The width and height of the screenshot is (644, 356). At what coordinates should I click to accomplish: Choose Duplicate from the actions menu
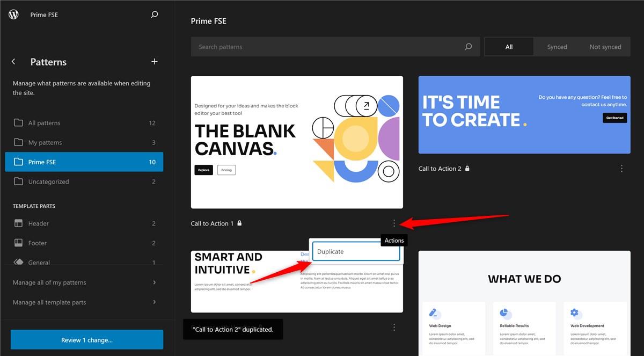pos(356,251)
